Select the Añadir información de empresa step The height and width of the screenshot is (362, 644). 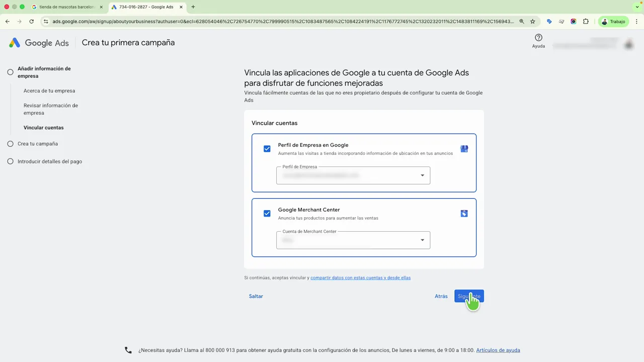pyautogui.click(x=44, y=72)
